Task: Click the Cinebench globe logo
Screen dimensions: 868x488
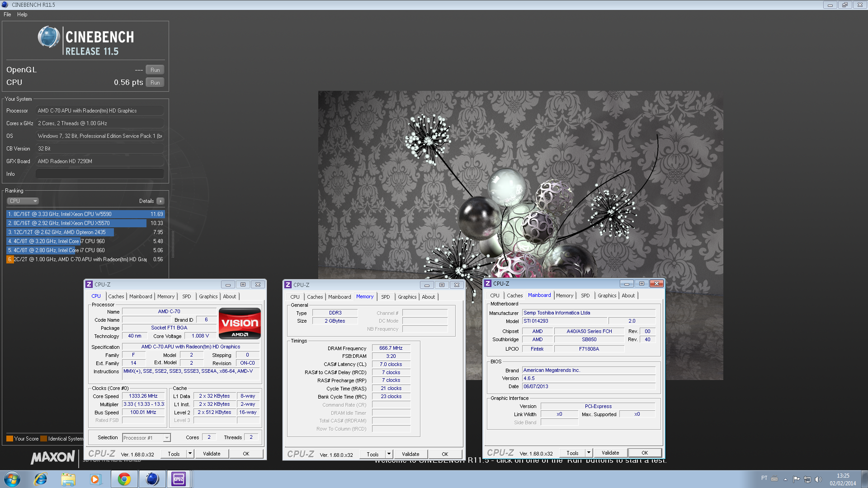Action: tap(49, 37)
